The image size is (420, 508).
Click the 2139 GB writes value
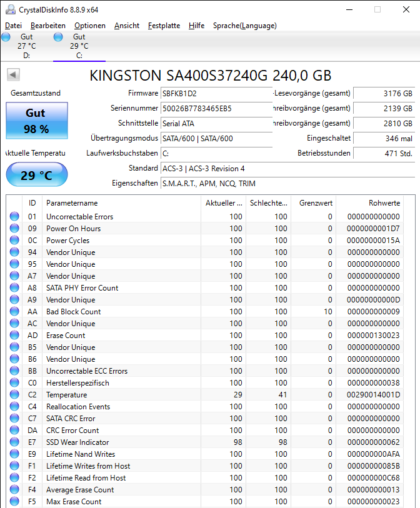pos(384,109)
